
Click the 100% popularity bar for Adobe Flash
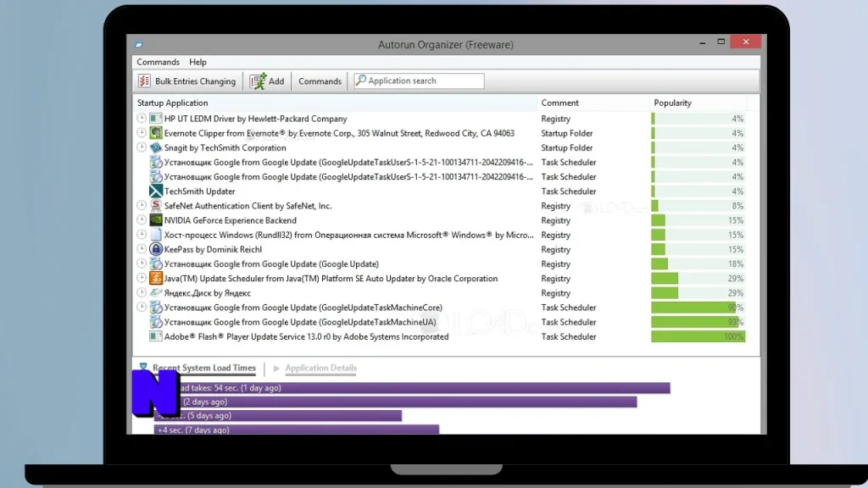(x=698, y=336)
